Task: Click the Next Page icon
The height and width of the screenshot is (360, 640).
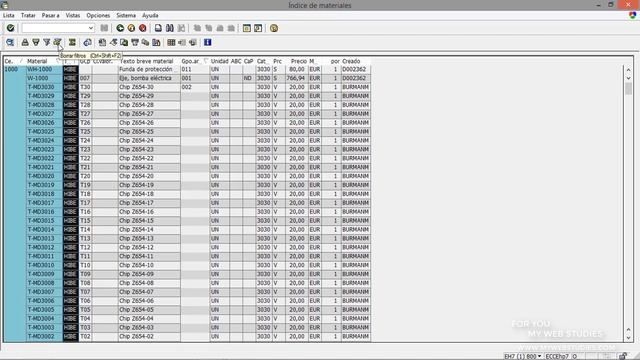Action: tap(220, 28)
